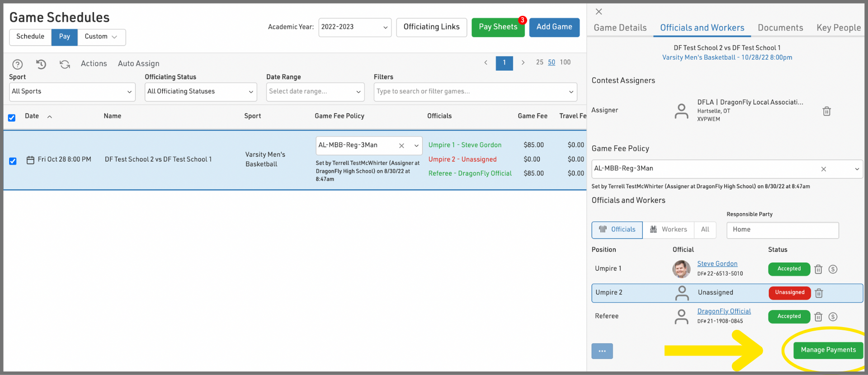The image size is (868, 375).
Task: Open the Steve Gordon official link
Action: click(x=717, y=264)
